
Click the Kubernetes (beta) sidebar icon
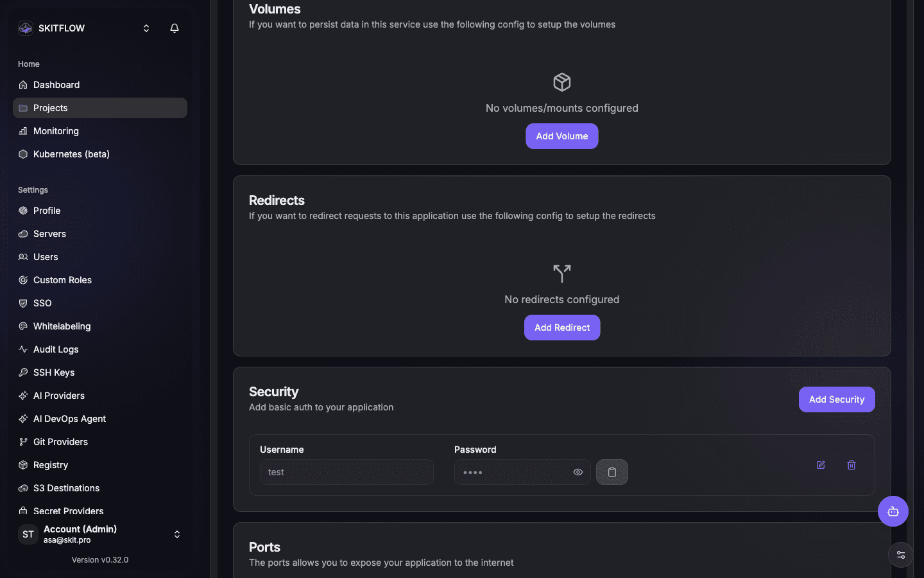pyautogui.click(x=23, y=154)
